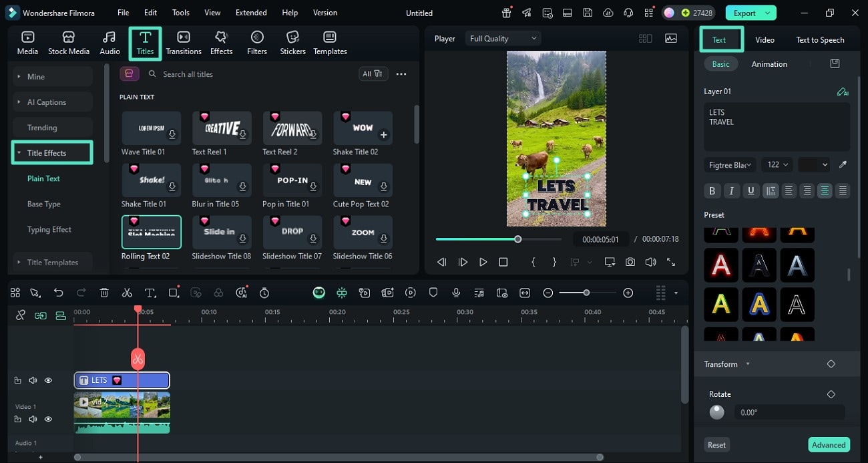Click the Rotate value field showing 0.00°

pyautogui.click(x=789, y=413)
